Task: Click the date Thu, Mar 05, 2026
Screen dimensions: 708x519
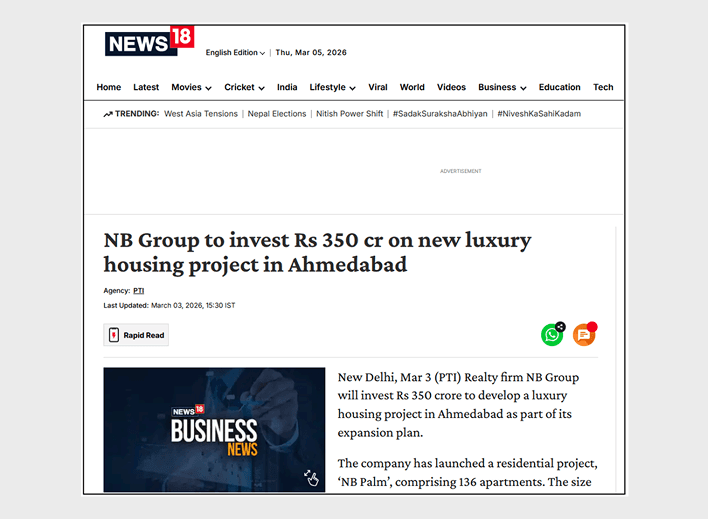Action: 311,52
